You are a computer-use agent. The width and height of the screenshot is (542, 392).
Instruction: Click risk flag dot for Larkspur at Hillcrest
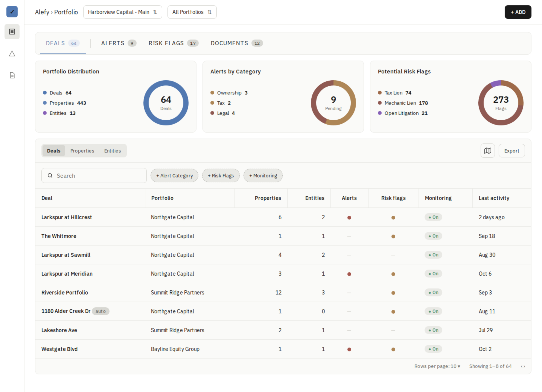click(393, 217)
